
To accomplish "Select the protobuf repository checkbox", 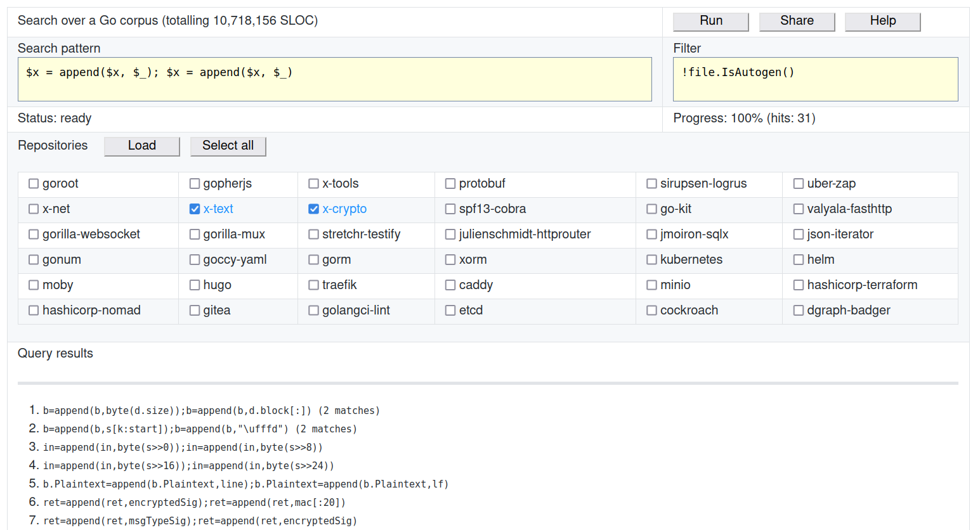I will click(450, 184).
